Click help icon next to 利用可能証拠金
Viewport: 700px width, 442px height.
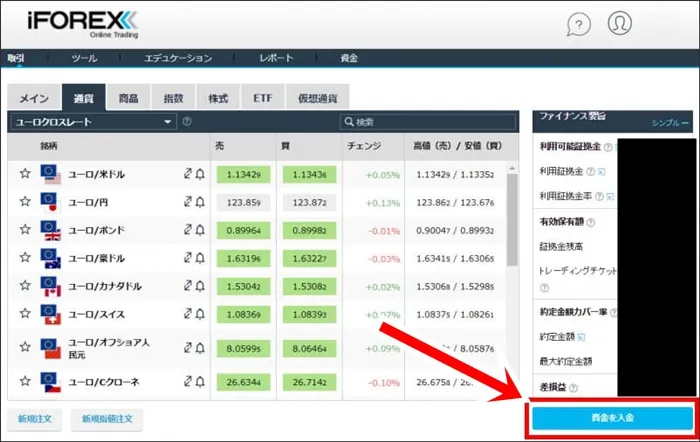(x=608, y=147)
